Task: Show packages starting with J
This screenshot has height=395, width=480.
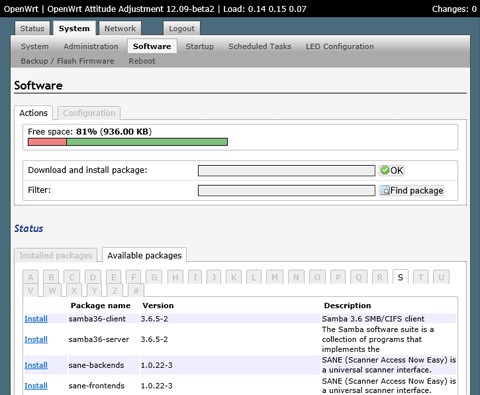Action: [214, 277]
